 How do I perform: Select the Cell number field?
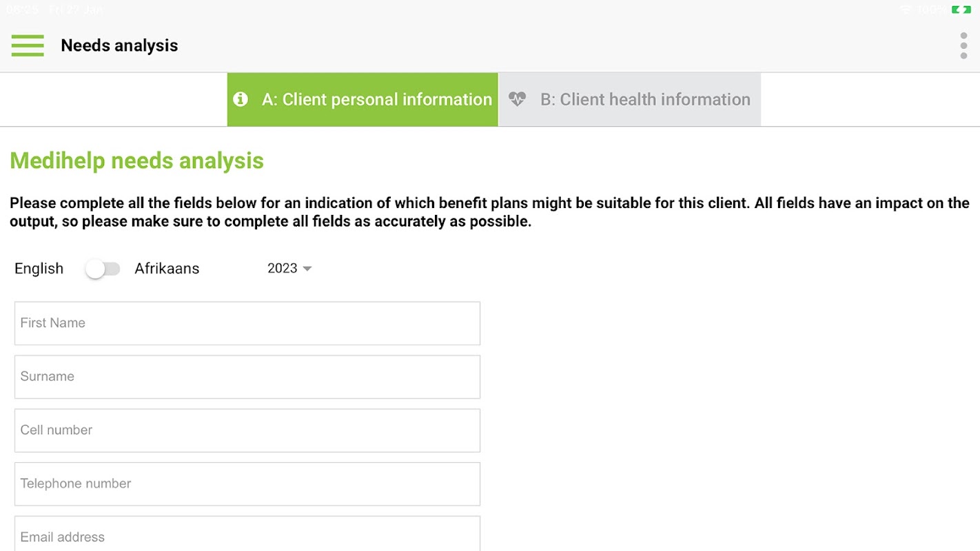(x=247, y=430)
